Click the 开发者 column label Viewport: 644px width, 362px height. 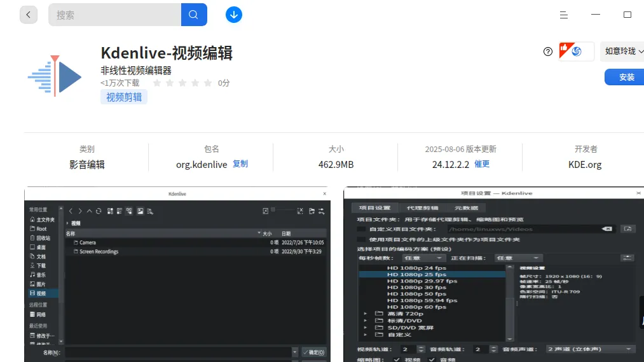pos(586,149)
